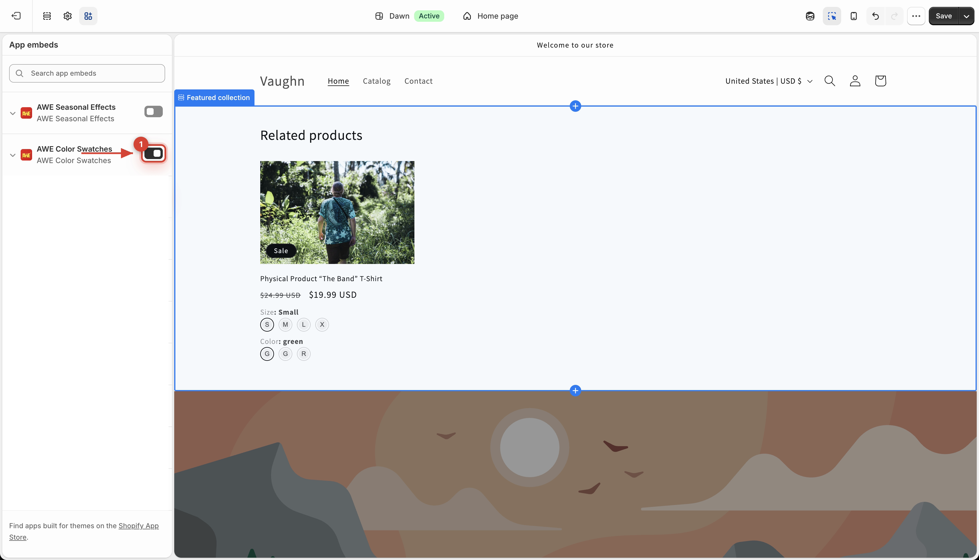Select the App embeds icon
Viewport: 979px width, 560px height.
pyautogui.click(x=88, y=16)
